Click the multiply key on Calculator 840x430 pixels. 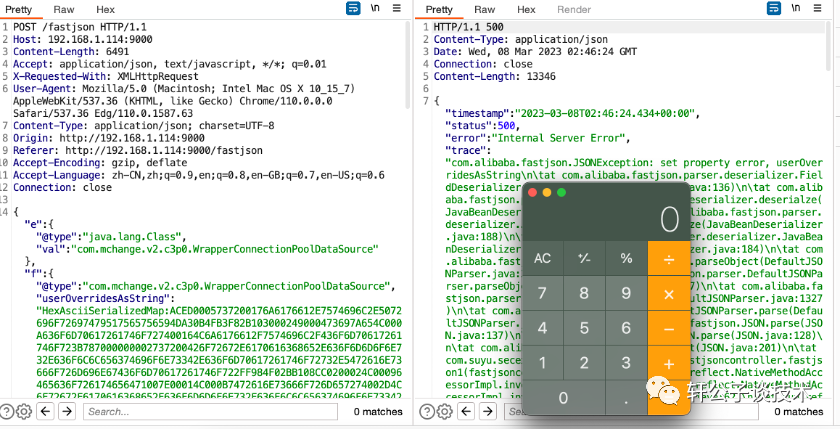tap(669, 294)
